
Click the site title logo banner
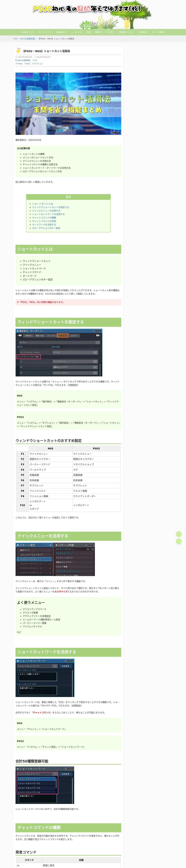(x=86, y=9)
